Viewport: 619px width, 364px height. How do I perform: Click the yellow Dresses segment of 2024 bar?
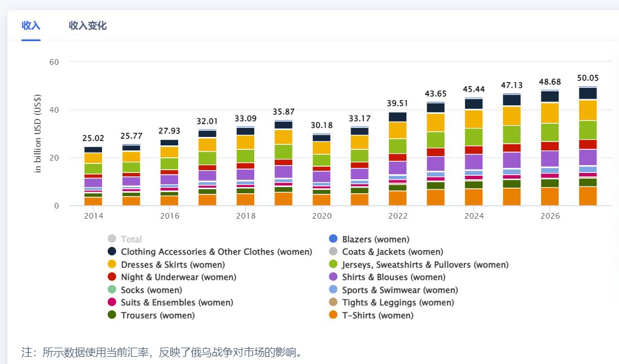474,119
